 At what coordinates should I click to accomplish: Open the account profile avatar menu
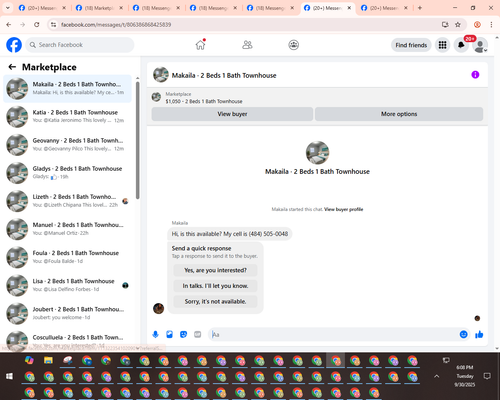click(x=480, y=45)
